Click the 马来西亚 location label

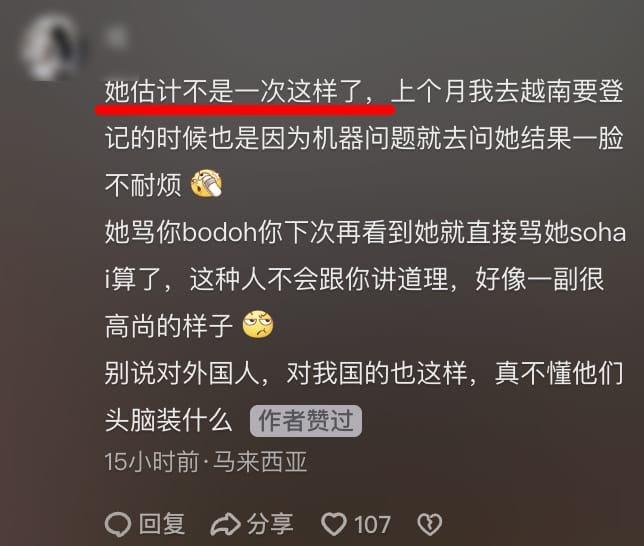click(x=261, y=462)
